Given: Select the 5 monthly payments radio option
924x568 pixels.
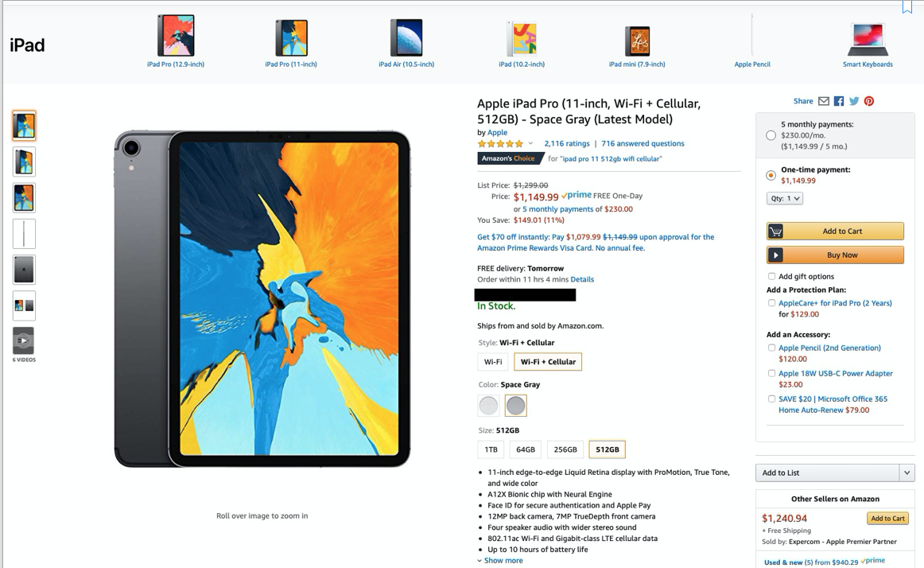Looking at the screenshot, I should [771, 135].
